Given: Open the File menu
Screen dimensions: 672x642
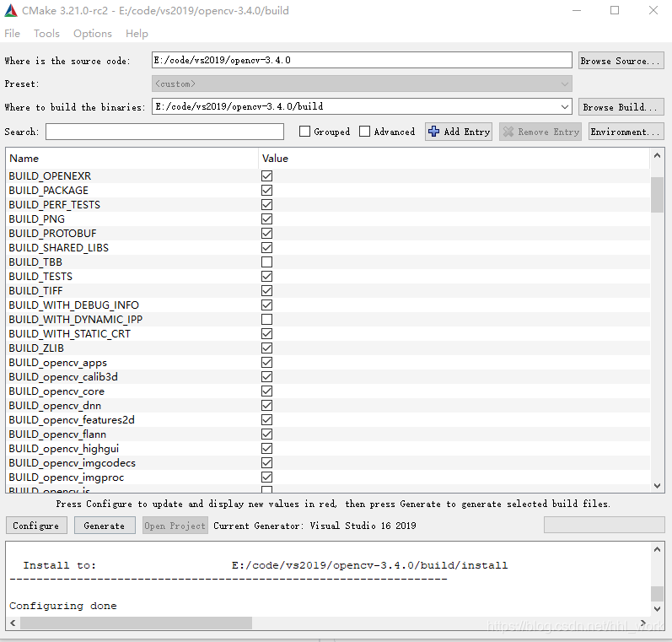Looking at the screenshot, I should click(x=13, y=34).
